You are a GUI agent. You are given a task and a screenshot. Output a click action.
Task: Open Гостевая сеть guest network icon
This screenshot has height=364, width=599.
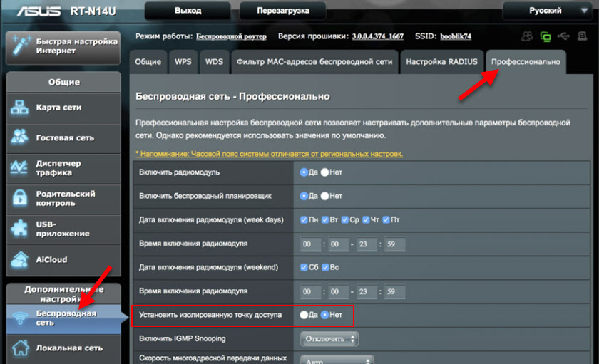click(x=19, y=137)
